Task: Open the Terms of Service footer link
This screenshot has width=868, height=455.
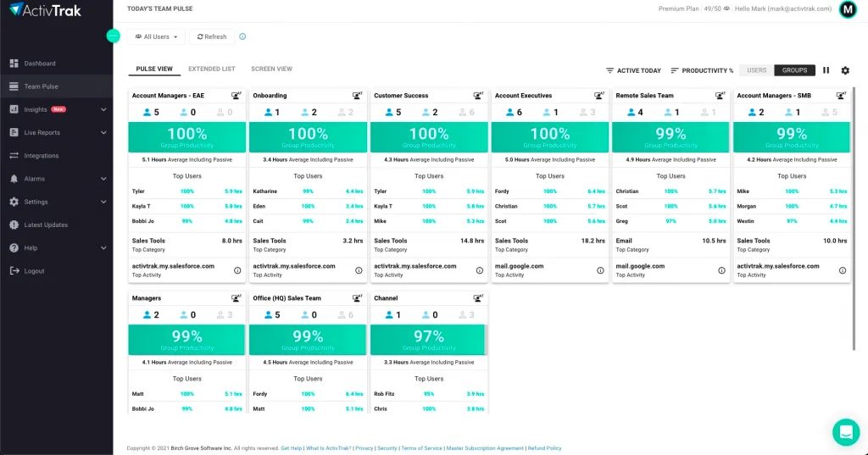Action: (x=421, y=448)
